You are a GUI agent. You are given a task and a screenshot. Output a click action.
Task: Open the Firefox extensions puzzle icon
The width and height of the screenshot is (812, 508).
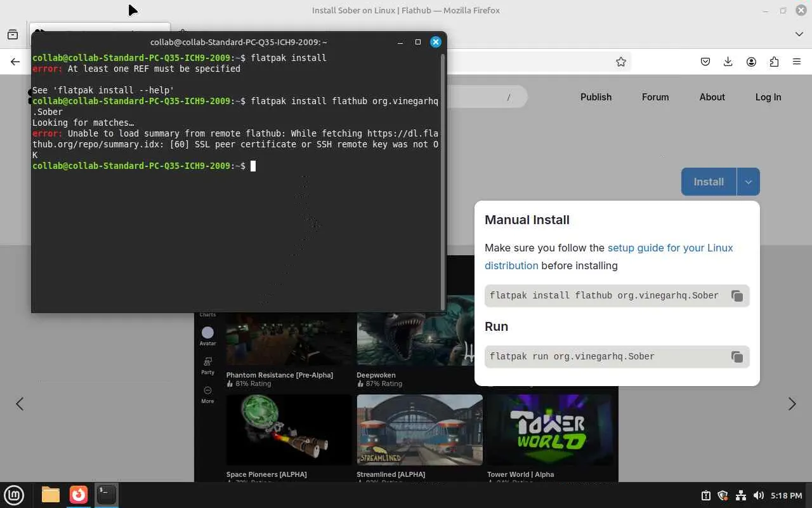pos(774,62)
